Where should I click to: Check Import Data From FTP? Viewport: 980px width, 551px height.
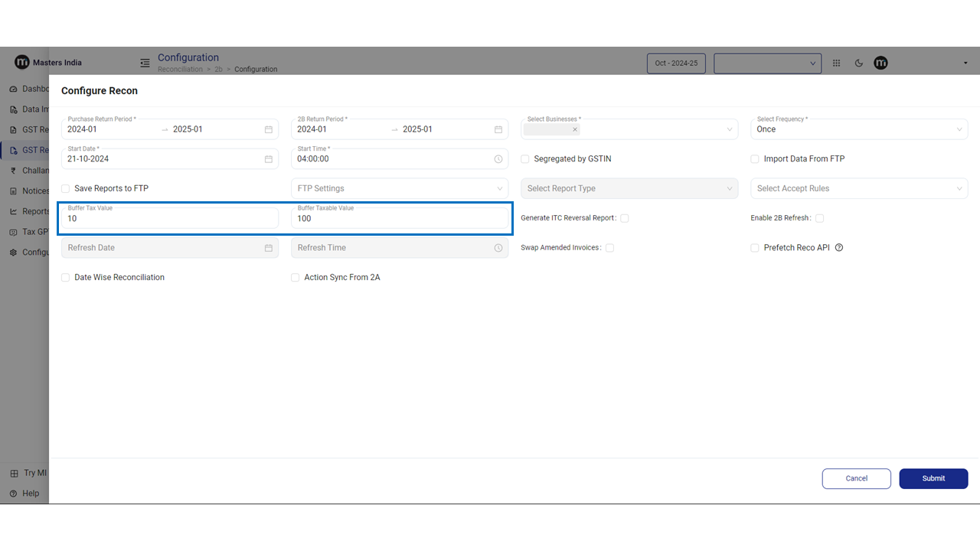pos(755,159)
